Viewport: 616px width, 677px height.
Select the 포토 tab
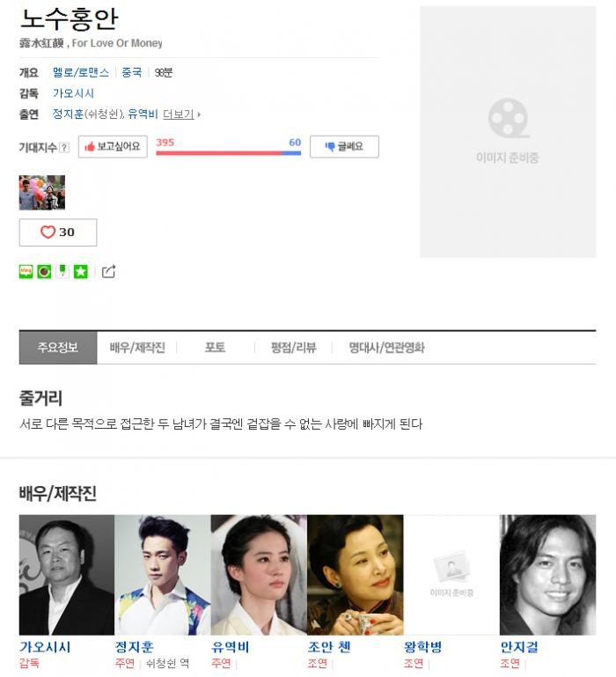click(x=215, y=348)
